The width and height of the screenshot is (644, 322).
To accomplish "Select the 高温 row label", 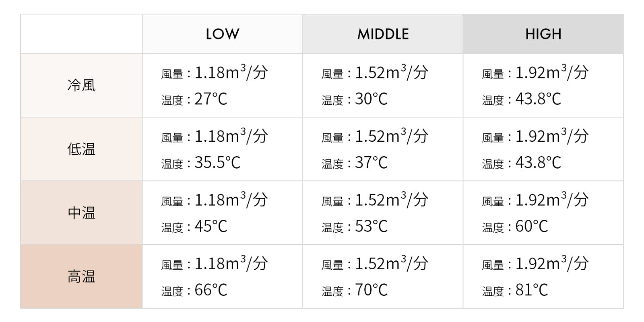I will [x=81, y=277].
